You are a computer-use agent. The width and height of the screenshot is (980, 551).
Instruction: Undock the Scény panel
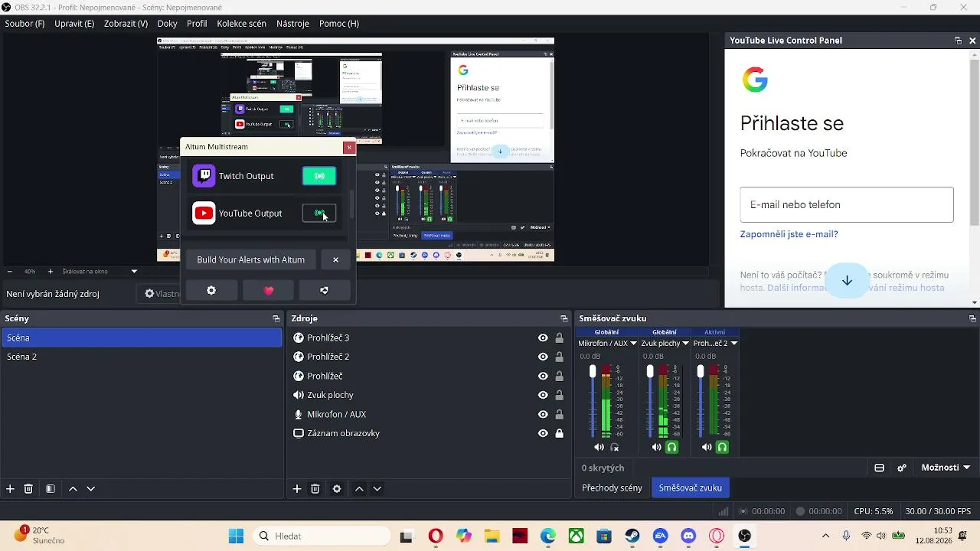(276, 318)
